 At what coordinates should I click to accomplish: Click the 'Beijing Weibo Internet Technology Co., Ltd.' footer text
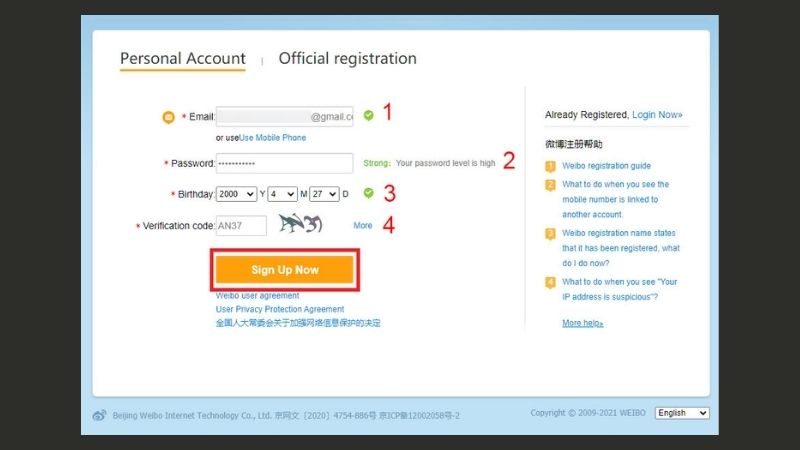coord(192,416)
